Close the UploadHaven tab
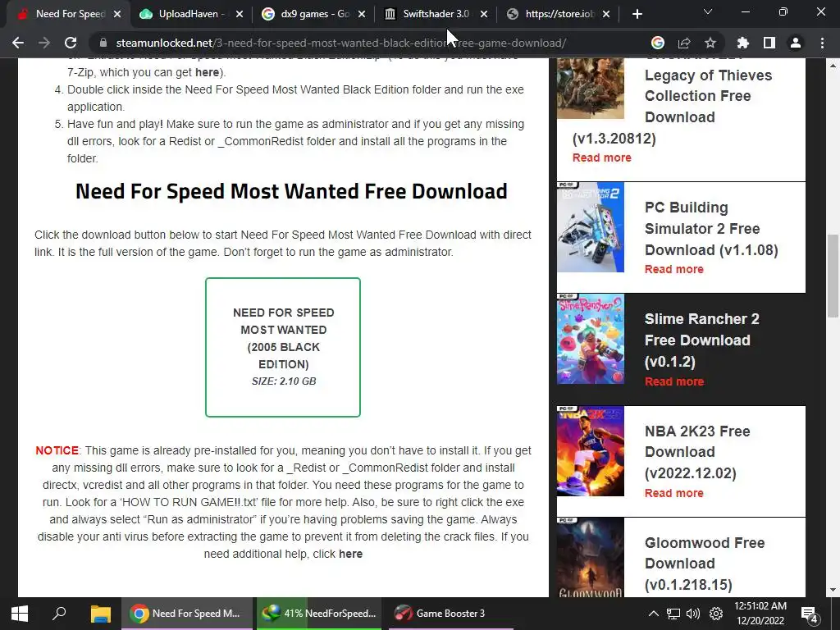 [x=240, y=14]
